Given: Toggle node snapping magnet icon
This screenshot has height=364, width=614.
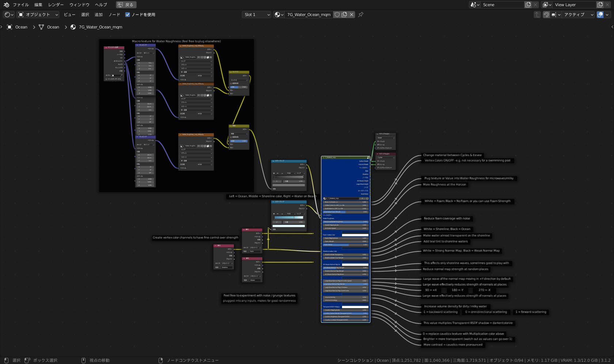Looking at the screenshot, I should [x=546, y=15].
